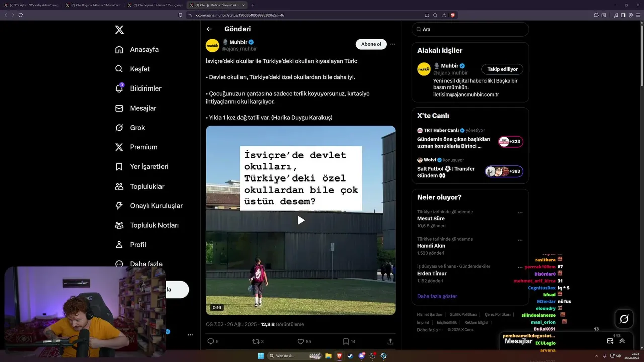Open a new browser tab
Image resolution: width=644 pixels, height=362 pixels.
coord(253,5)
